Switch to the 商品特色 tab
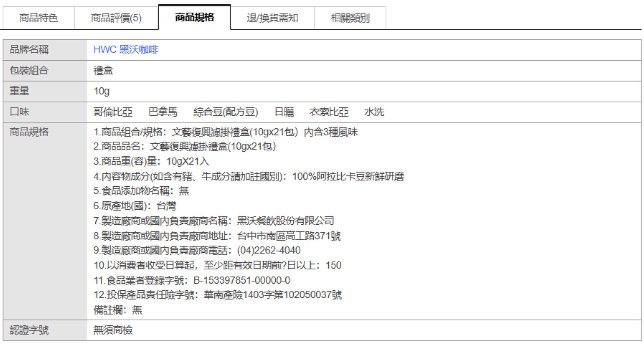This screenshot has width=644, height=347. pos(39,18)
